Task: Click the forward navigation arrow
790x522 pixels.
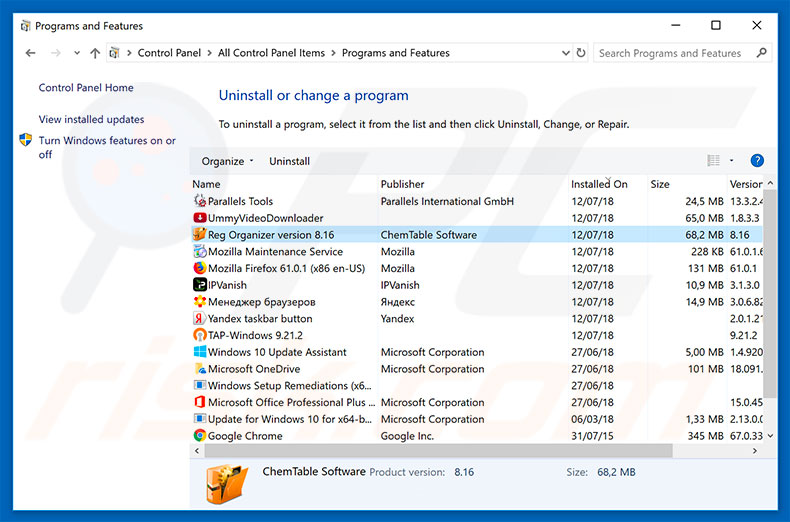Action: tap(55, 53)
